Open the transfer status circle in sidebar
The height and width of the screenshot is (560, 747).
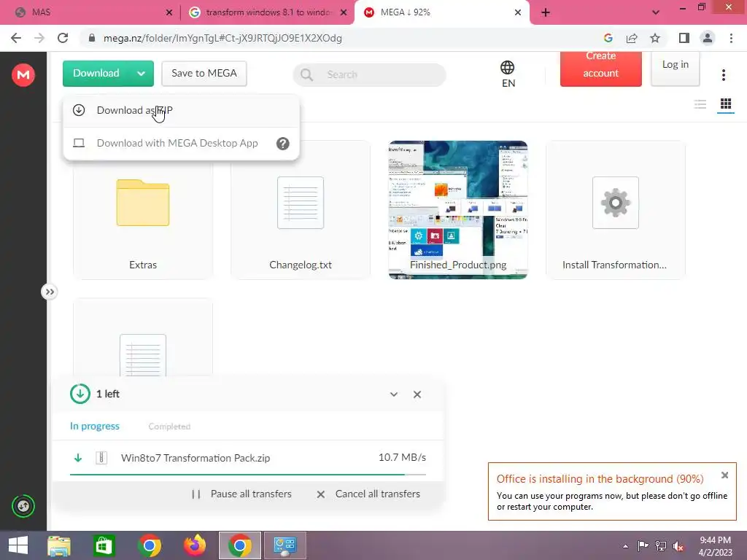tap(23, 506)
